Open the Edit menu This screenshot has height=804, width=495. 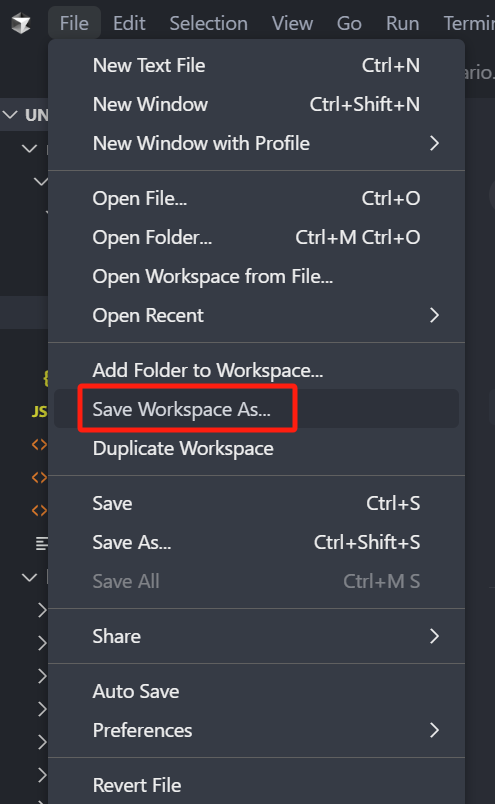129,23
